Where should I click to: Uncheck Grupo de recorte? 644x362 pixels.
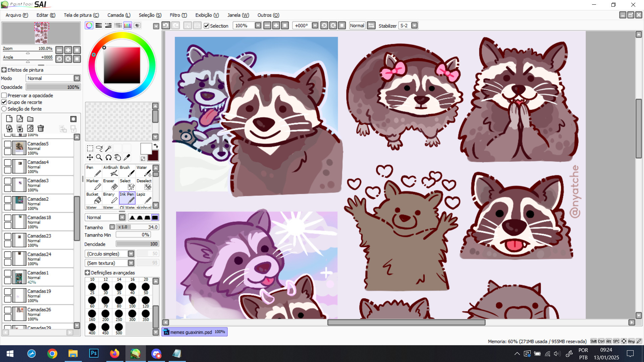pyautogui.click(x=4, y=102)
